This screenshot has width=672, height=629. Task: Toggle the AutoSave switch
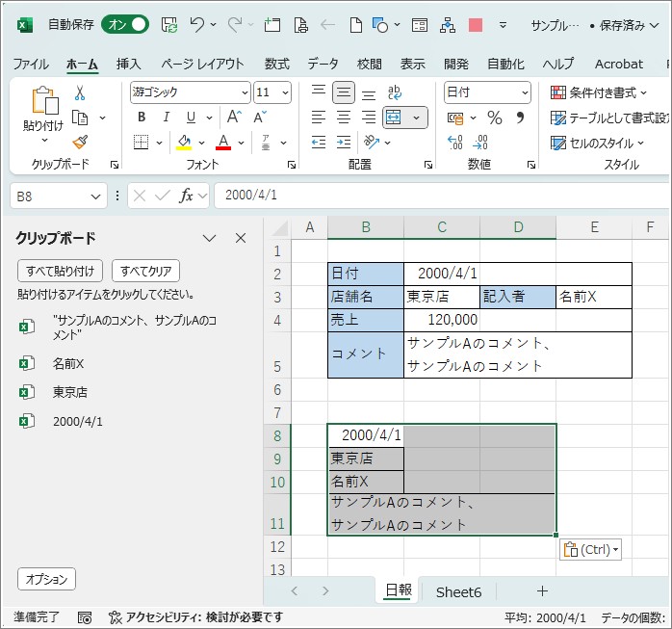(125, 25)
